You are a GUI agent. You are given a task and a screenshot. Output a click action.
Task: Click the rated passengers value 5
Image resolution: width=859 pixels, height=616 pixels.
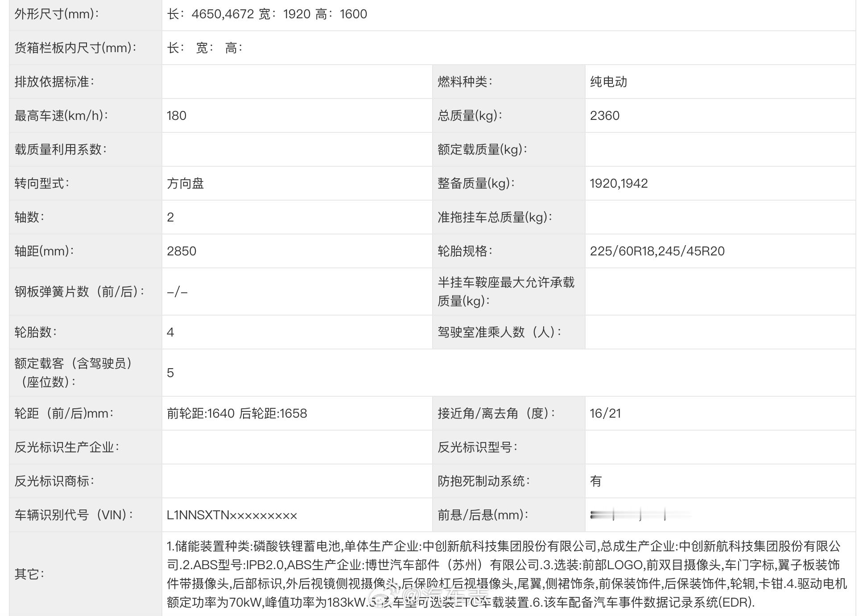170,373
